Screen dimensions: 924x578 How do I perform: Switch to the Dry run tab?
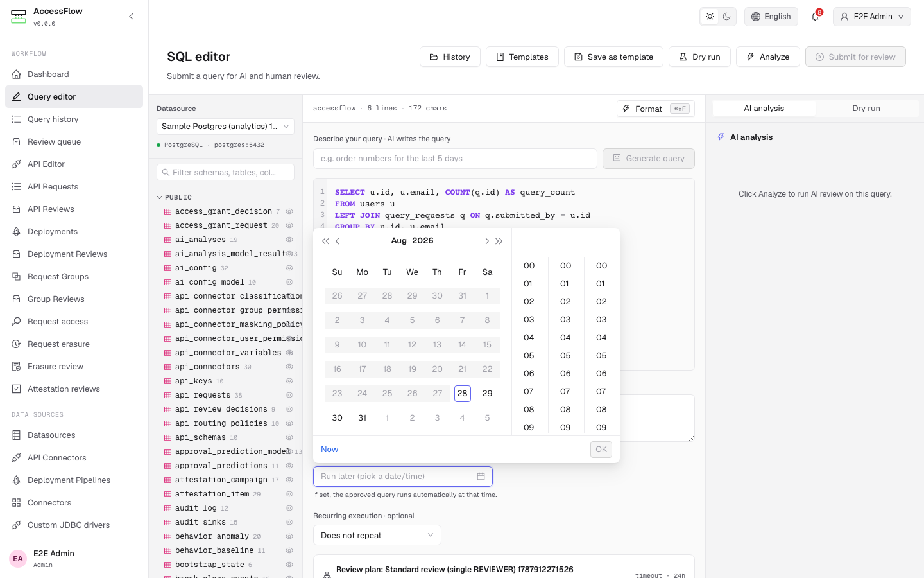point(866,109)
